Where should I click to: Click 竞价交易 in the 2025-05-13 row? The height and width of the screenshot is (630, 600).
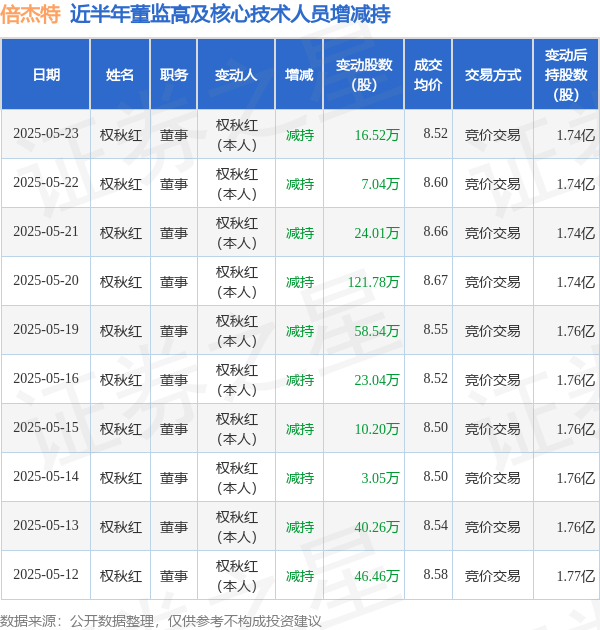coord(493,527)
